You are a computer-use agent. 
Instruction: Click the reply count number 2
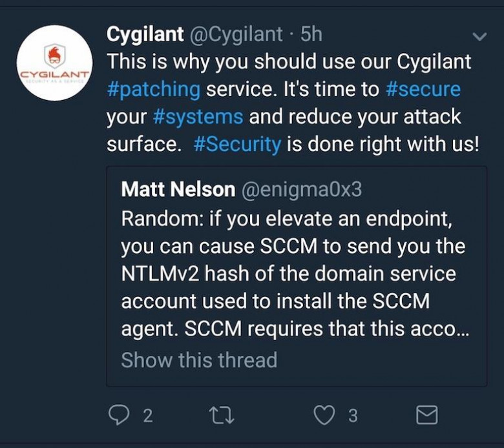(147, 416)
